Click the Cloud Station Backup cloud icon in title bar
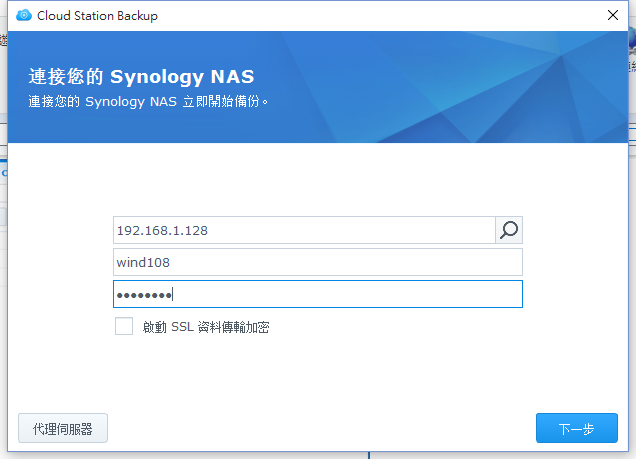This screenshot has width=636, height=459. click(x=24, y=15)
